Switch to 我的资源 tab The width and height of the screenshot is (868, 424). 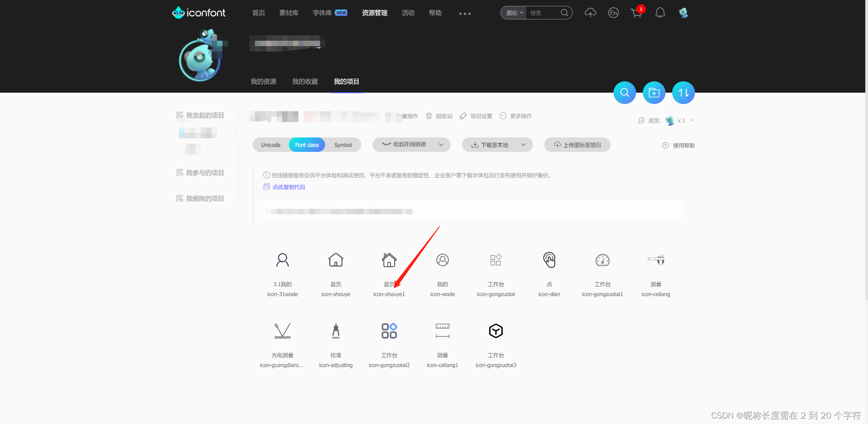264,81
